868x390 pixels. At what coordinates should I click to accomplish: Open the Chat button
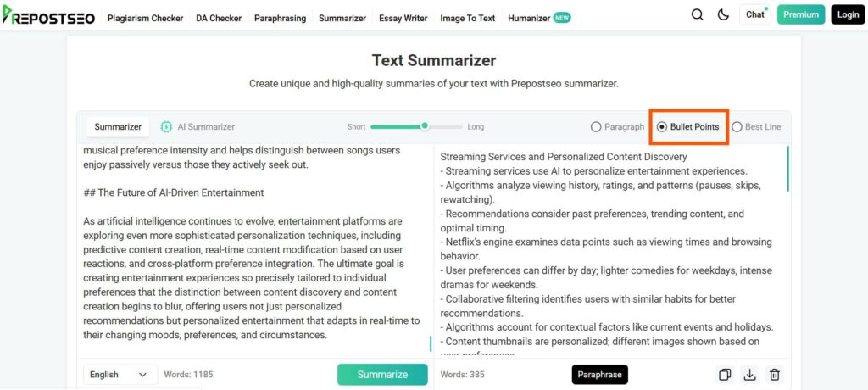click(x=755, y=15)
